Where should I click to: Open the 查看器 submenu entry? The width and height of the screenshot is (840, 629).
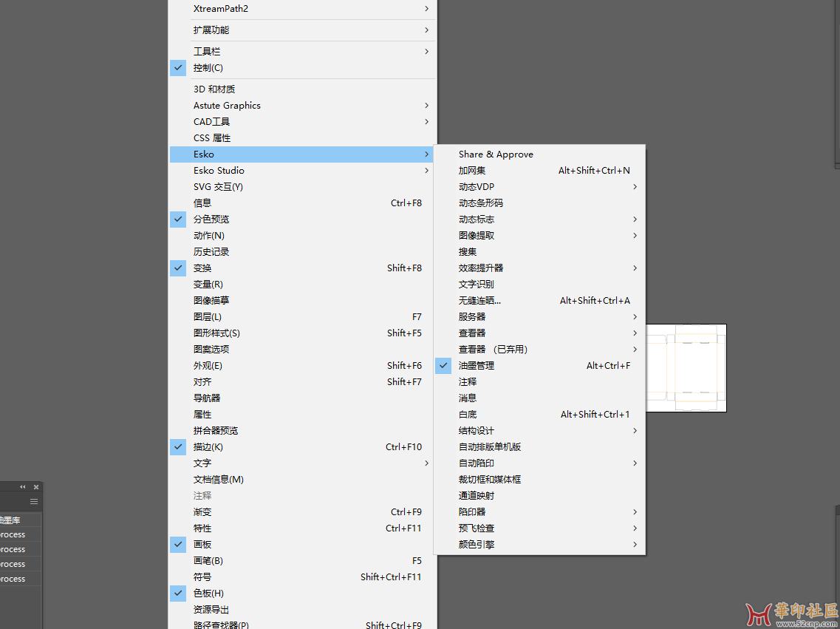(539, 333)
